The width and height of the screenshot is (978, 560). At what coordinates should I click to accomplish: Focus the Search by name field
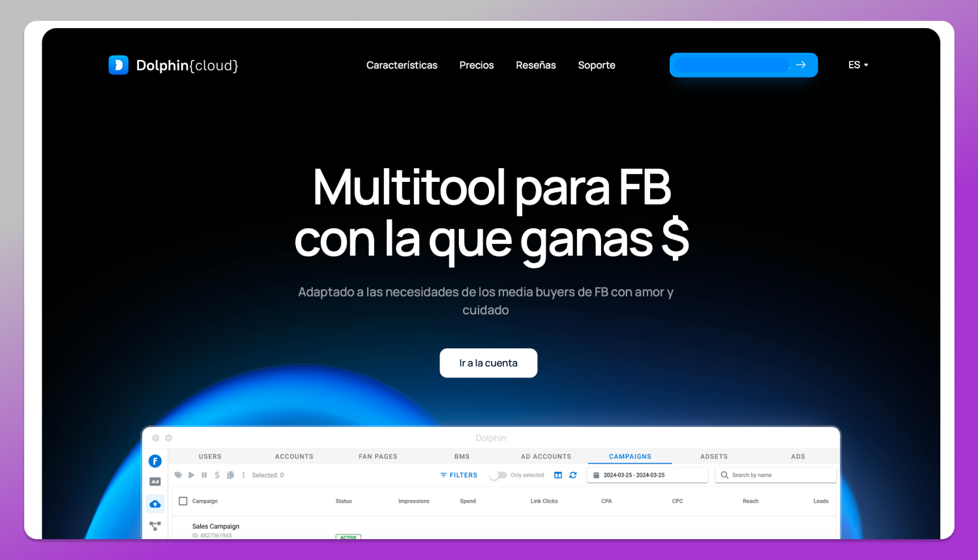(776, 475)
